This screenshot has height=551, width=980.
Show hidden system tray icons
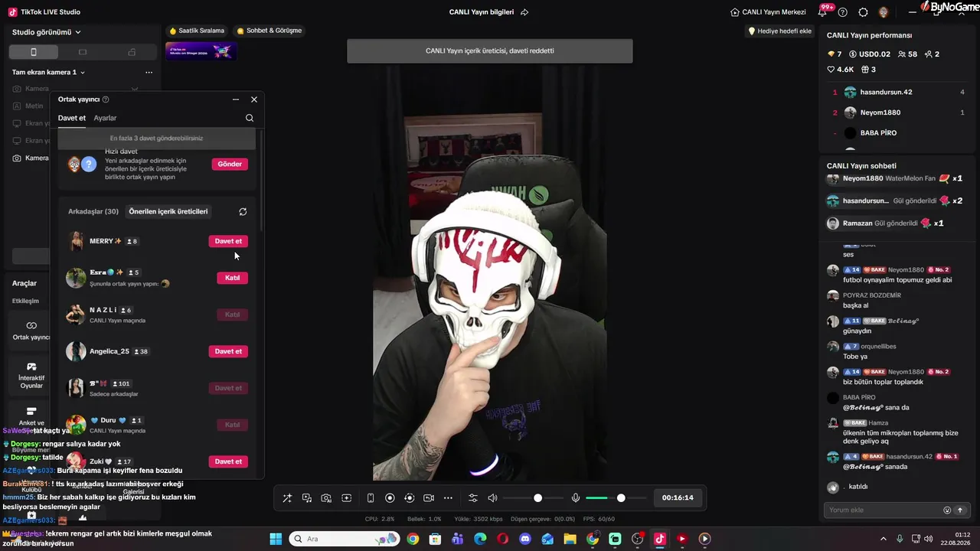click(x=884, y=539)
